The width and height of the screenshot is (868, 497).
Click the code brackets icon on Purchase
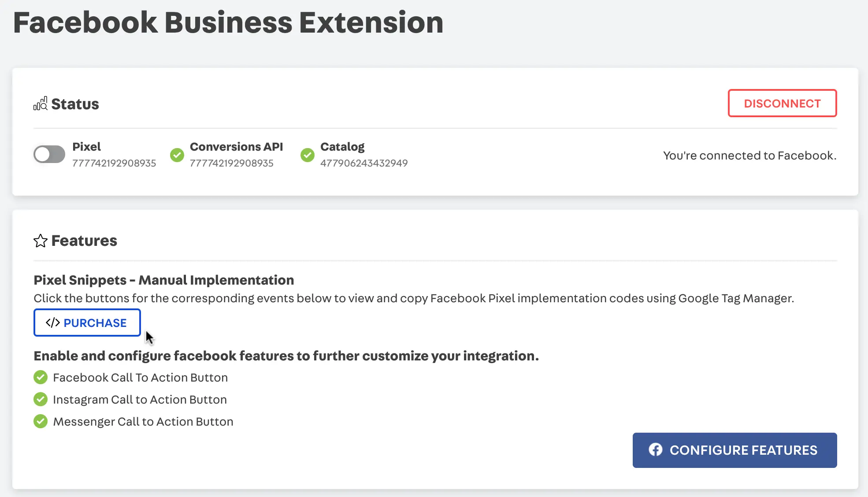pyautogui.click(x=52, y=323)
